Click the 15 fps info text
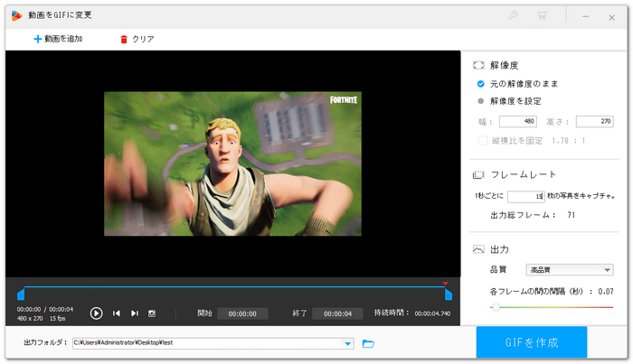The width and height of the screenshot is (633, 364). (57, 319)
